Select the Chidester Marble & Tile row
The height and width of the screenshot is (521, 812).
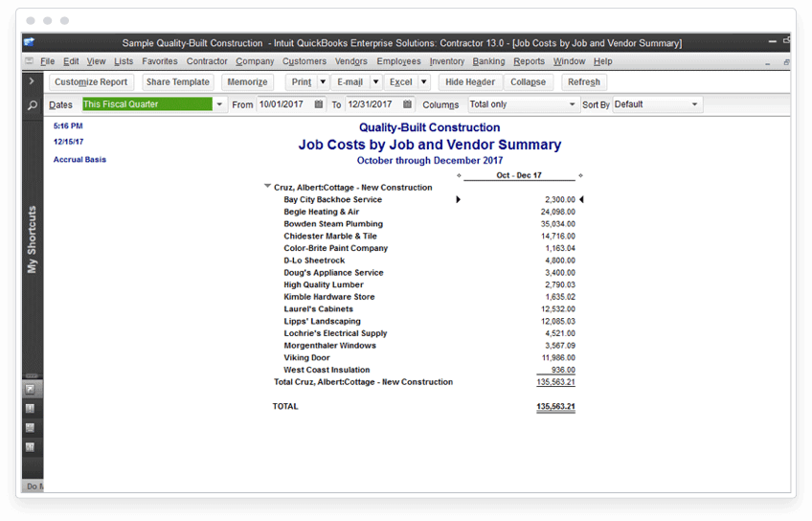(429, 237)
